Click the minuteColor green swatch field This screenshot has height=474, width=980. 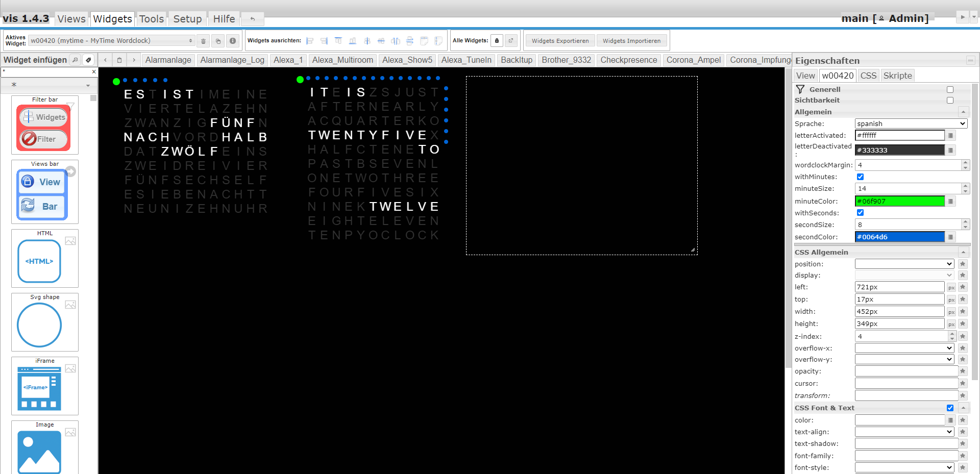900,201
